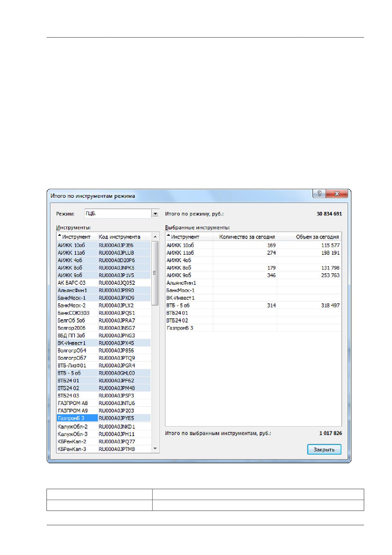Screen dimensions: 392x555
Task: Click ВТБ24 01 in selected instruments table
Action: (x=253, y=313)
